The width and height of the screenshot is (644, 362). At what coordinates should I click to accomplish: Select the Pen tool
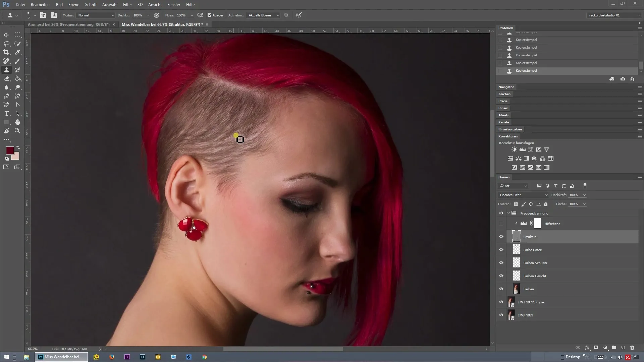[6, 96]
